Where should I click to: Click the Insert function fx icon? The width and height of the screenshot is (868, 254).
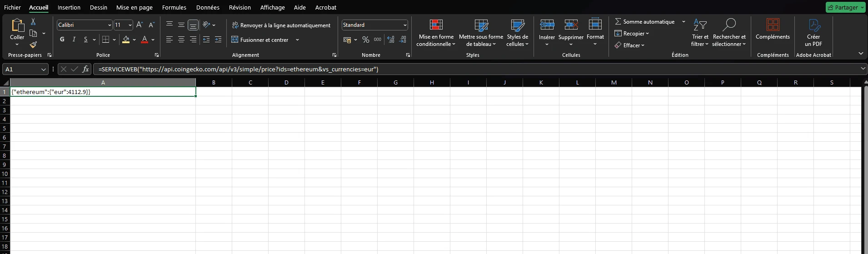[85, 69]
